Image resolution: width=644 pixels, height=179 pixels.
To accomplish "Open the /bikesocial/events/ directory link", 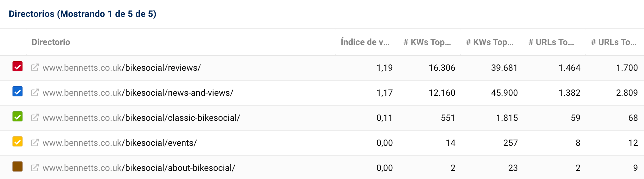I will coord(120,143).
